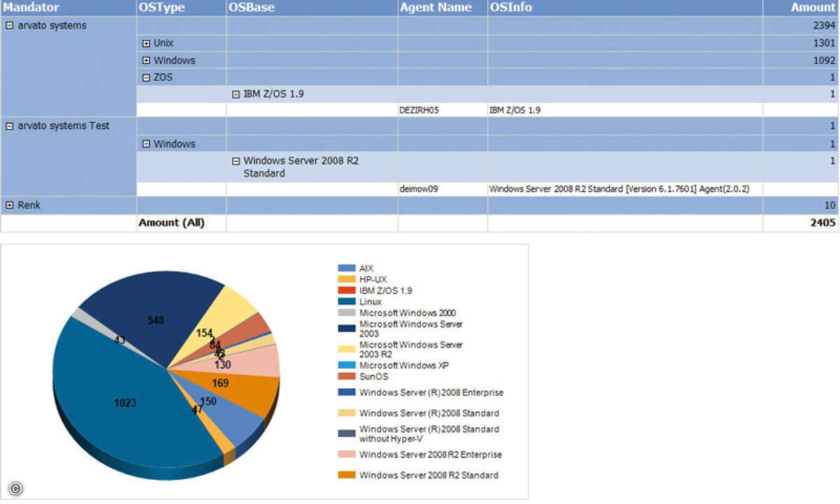Image resolution: width=840 pixels, height=504 pixels.
Task: Select the Windows Server 2008 R2 Standard swatch
Action: [x=346, y=475]
